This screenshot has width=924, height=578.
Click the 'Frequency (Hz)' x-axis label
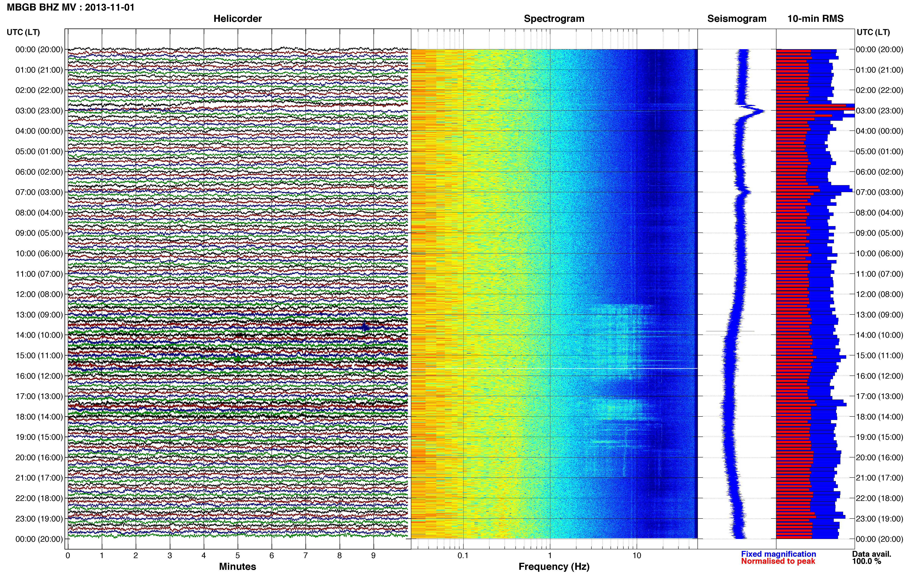point(554,566)
